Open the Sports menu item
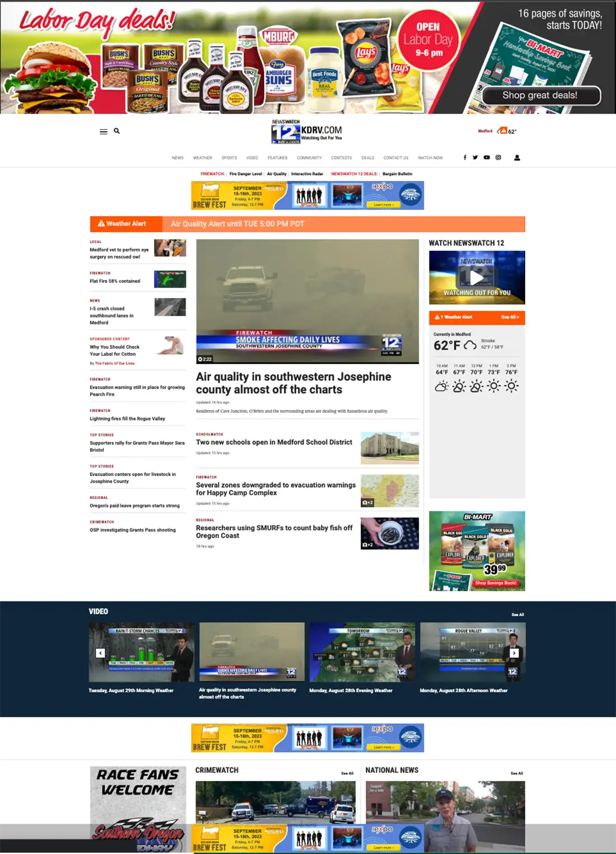The width and height of the screenshot is (616, 854). point(229,158)
